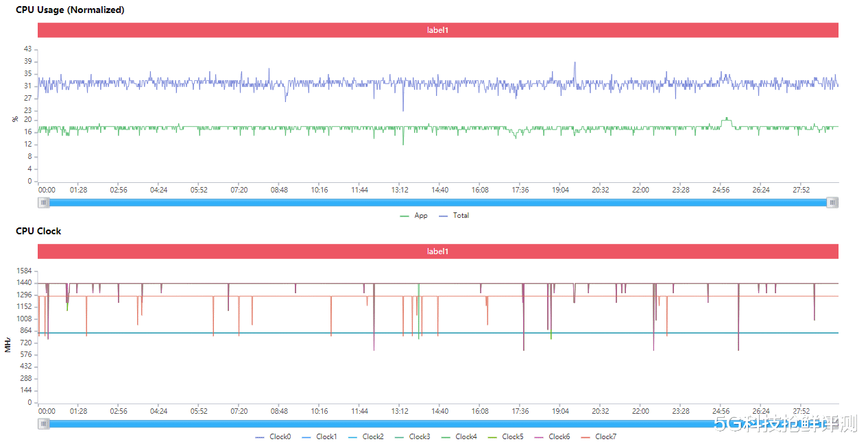Click the label1 bar above CPU Clock chart
The width and height of the screenshot is (868, 446).
[x=438, y=251]
